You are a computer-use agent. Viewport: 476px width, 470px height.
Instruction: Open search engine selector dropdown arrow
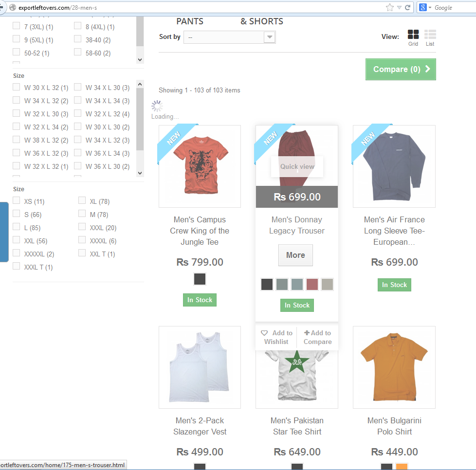coord(430,8)
